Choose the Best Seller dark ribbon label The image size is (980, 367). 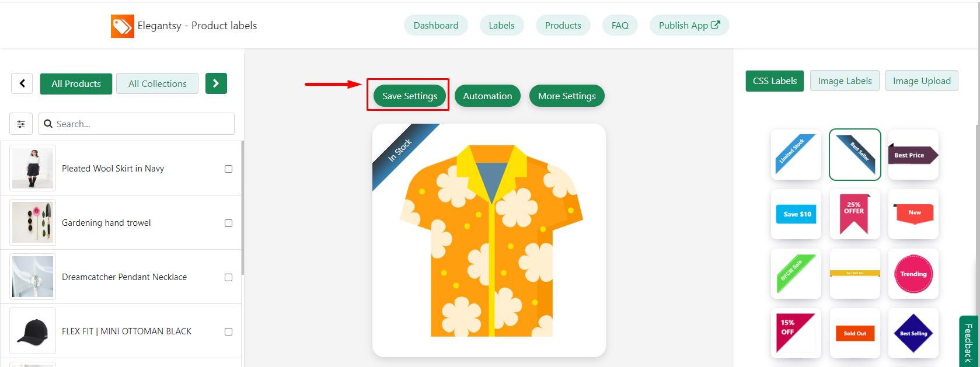point(855,155)
